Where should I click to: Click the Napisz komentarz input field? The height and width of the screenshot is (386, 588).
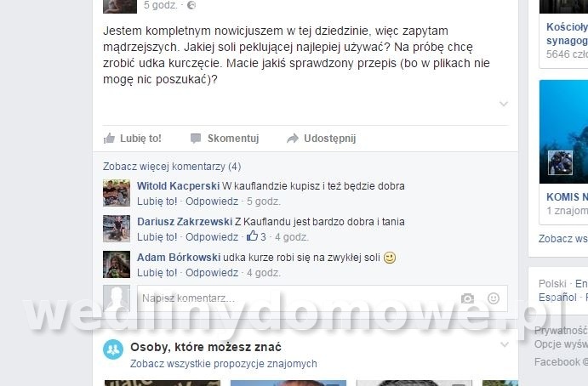tap(323, 298)
